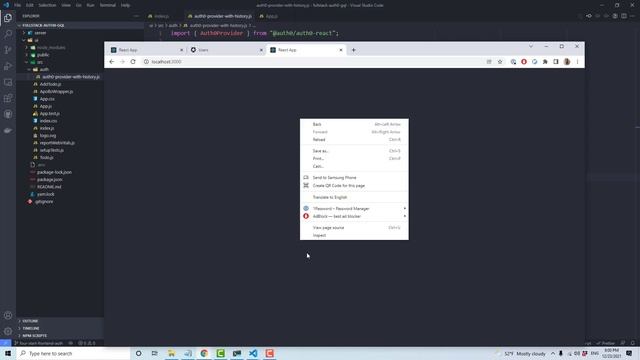The image size is (640, 360).
Task: Open the Chrome profile avatar
Action: click(x=567, y=62)
